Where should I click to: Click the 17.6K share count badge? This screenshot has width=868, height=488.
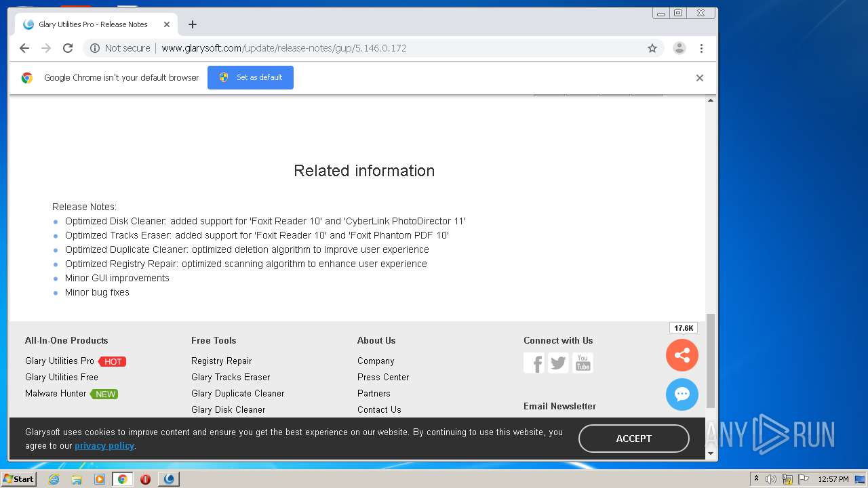[683, 328]
